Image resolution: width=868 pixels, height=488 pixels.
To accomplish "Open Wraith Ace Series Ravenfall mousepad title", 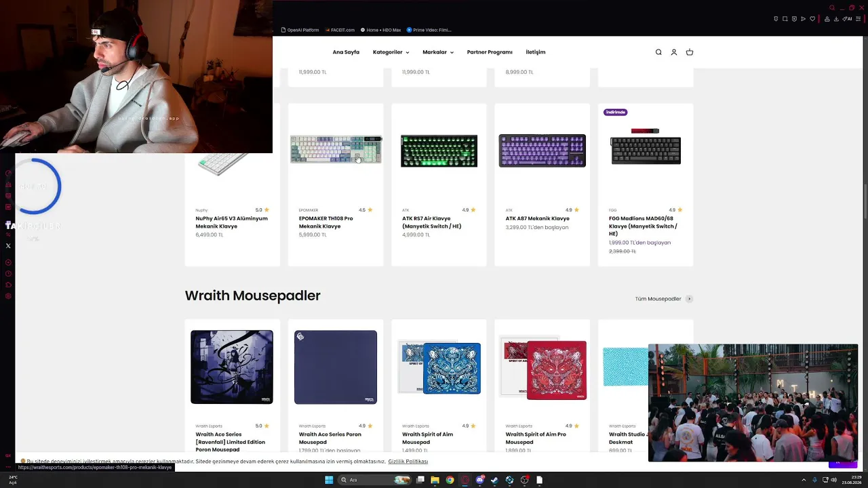I will click(231, 442).
